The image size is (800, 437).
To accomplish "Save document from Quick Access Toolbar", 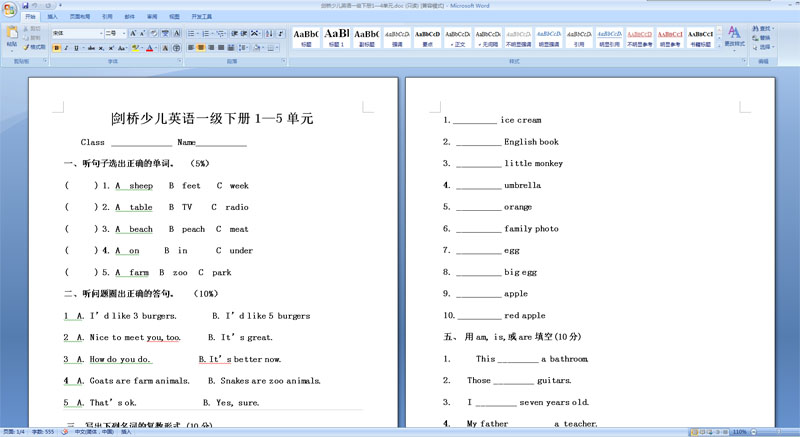I will point(25,6).
